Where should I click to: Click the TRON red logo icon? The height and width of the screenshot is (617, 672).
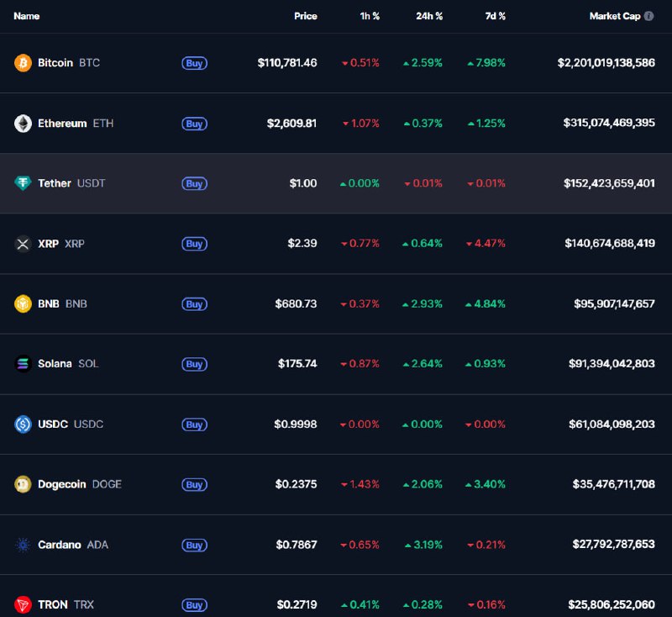[x=23, y=605]
